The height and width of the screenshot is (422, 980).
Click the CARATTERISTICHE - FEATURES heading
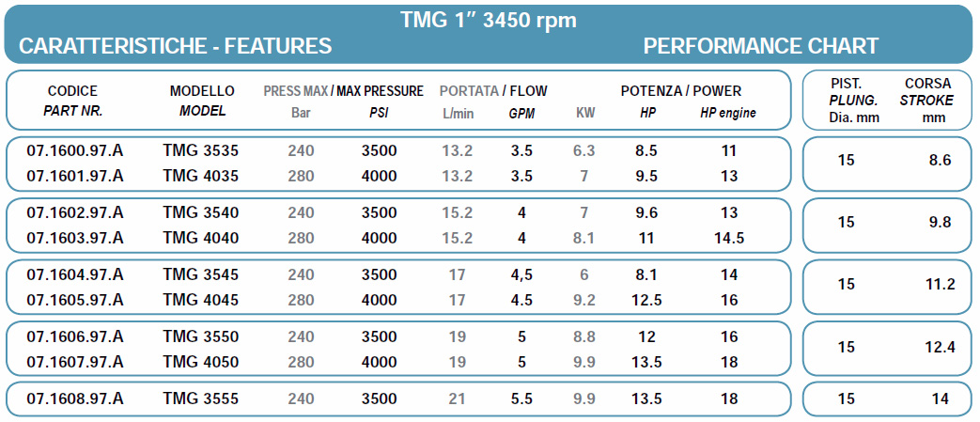(175, 46)
